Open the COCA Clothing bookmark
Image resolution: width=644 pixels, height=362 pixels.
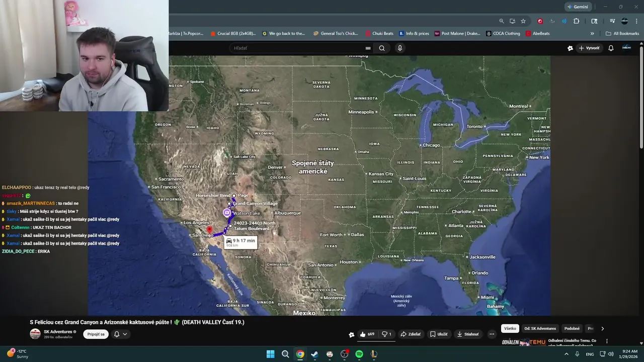503,34
